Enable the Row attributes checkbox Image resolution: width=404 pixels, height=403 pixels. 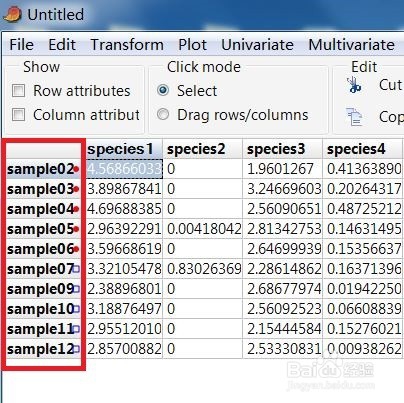pos(18,91)
